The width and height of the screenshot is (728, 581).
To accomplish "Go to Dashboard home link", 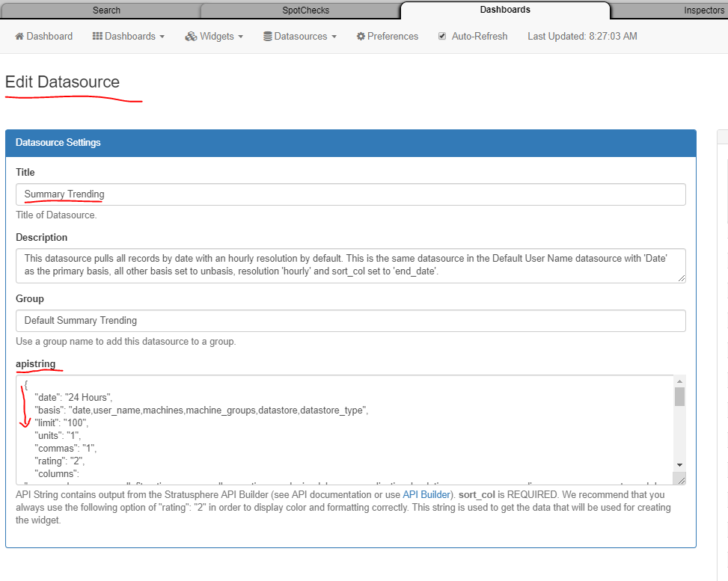I will (x=43, y=36).
